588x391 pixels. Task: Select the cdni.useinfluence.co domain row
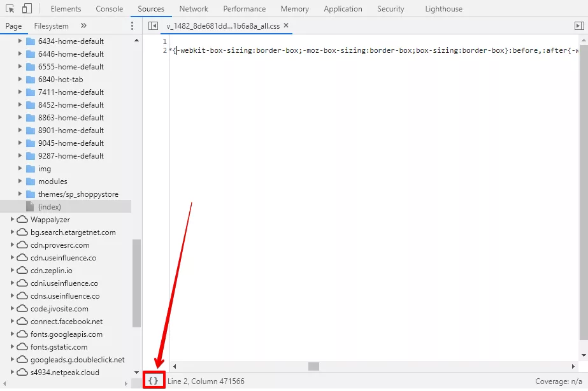(x=66, y=283)
